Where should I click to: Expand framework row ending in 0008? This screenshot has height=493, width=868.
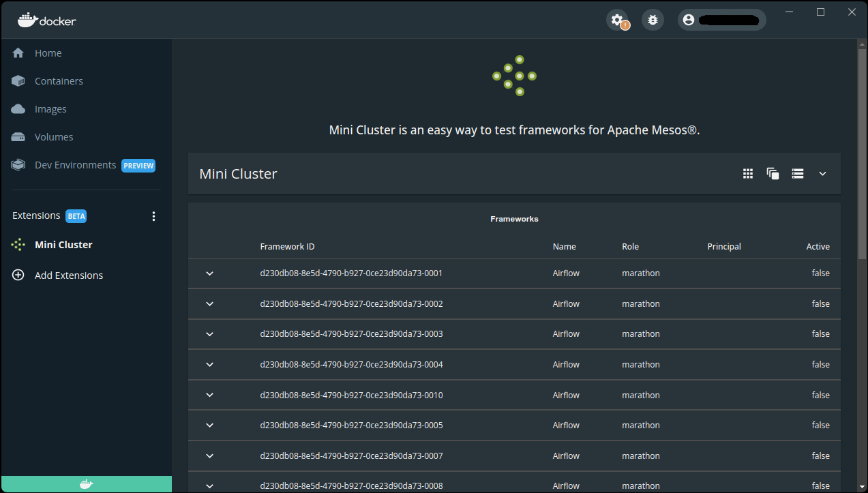coord(210,486)
